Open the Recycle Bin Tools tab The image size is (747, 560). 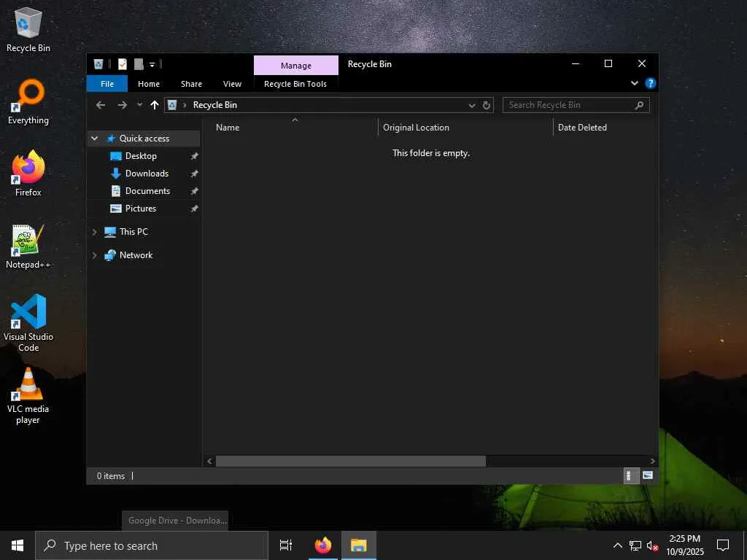[x=295, y=84]
